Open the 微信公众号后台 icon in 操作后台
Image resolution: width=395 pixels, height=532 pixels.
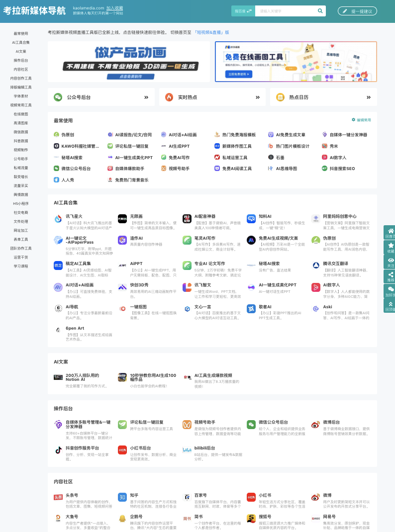251,425
